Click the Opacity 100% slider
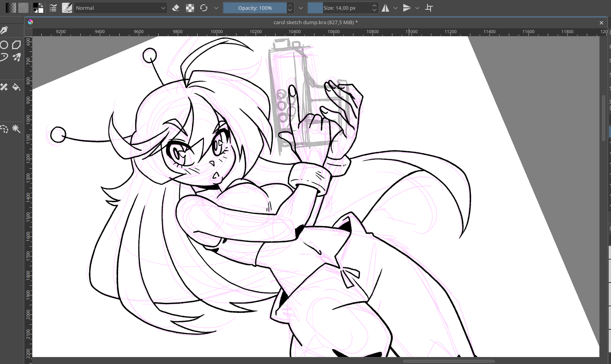 click(x=255, y=8)
